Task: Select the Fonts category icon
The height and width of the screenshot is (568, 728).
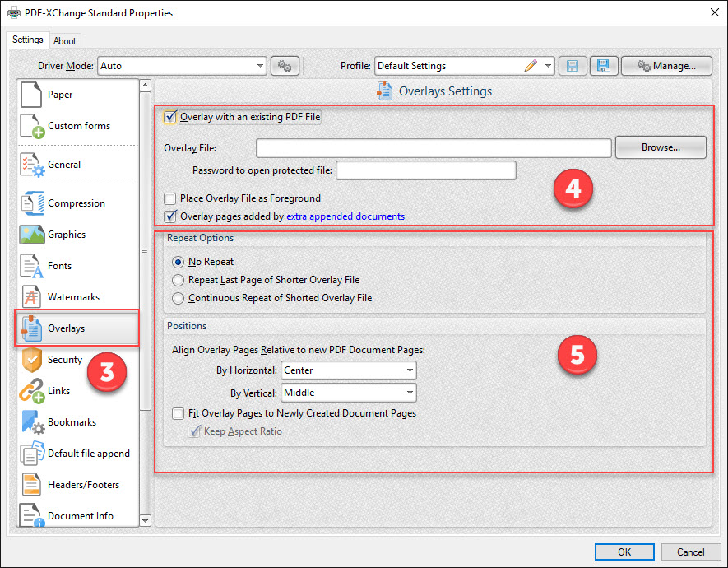Action: [x=32, y=266]
